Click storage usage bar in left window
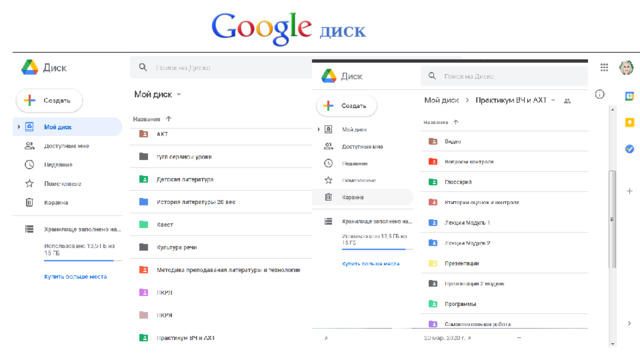The image size is (640, 360). 83,260
